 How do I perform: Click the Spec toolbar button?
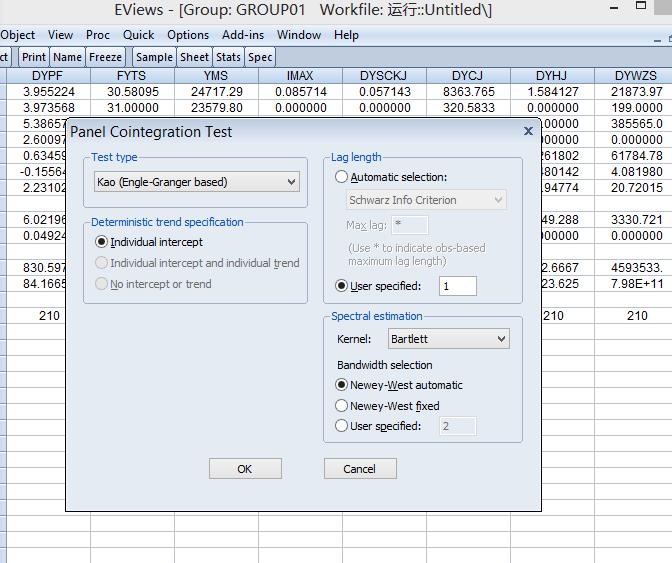pyautogui.click(x=260, y=57)
